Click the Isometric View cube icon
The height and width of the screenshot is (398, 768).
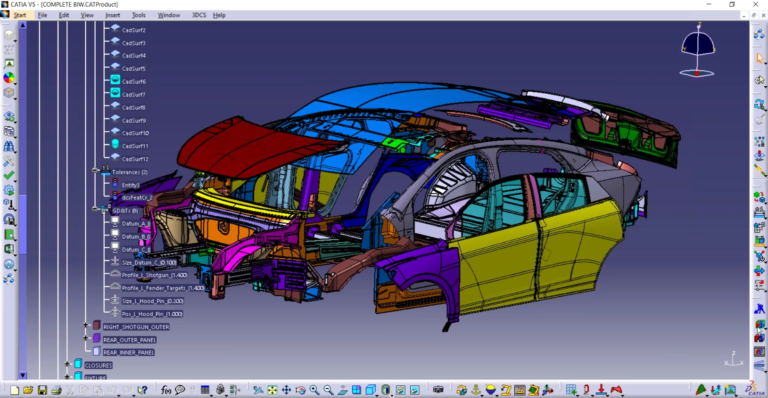(370, 390)
